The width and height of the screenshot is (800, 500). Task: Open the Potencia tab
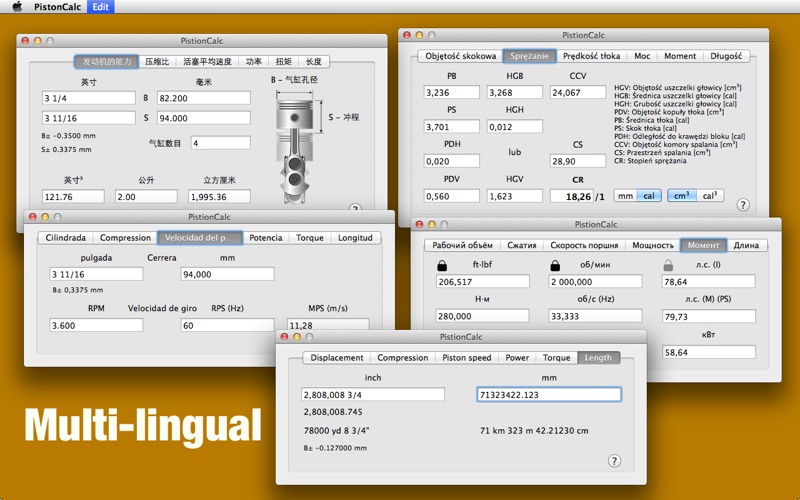point(266,238)
